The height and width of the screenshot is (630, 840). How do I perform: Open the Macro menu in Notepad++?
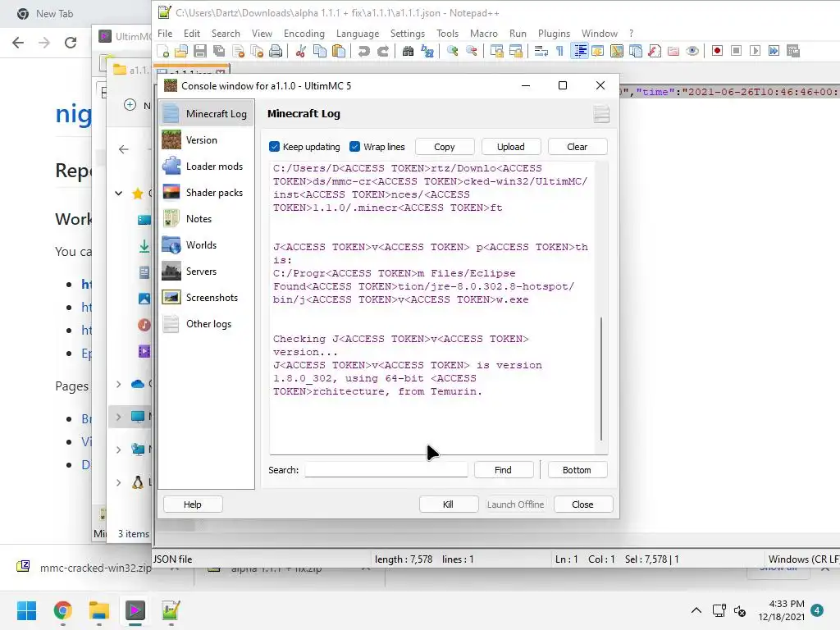click(484, 33)
